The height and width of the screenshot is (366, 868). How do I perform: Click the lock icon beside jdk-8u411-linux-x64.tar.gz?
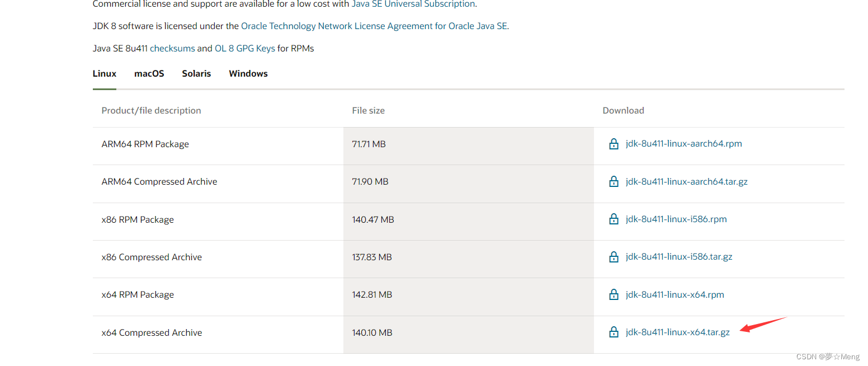click(x=614, y=332)
